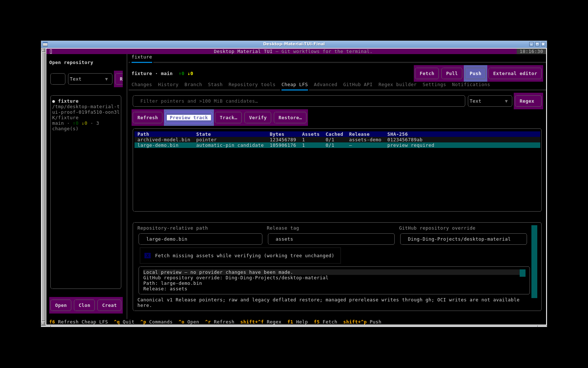Click f5 Fetch in the footer bar
Viewport: 588px width, 368px height.
click(x=325, y=322)
